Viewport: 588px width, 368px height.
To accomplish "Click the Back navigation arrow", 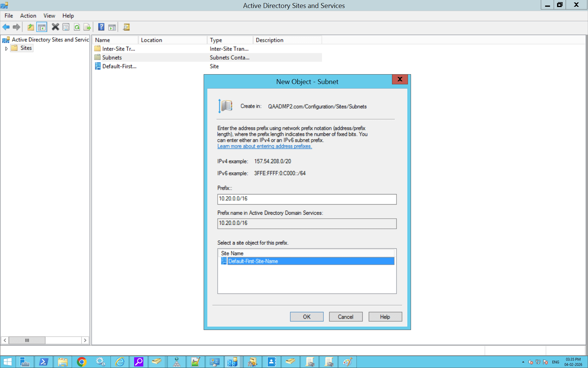I will 6,27.
